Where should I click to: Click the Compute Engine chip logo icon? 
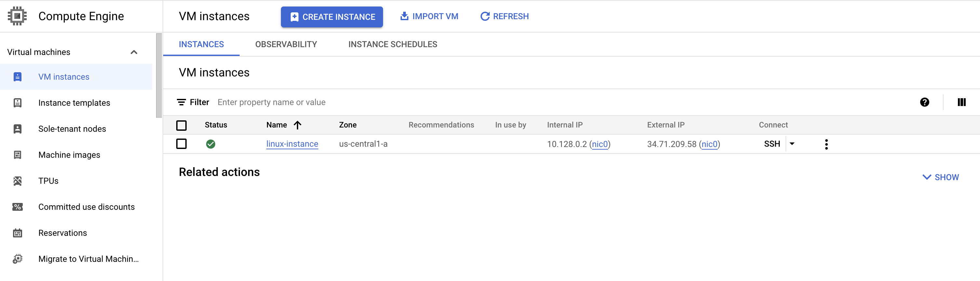tap(17, 16)
